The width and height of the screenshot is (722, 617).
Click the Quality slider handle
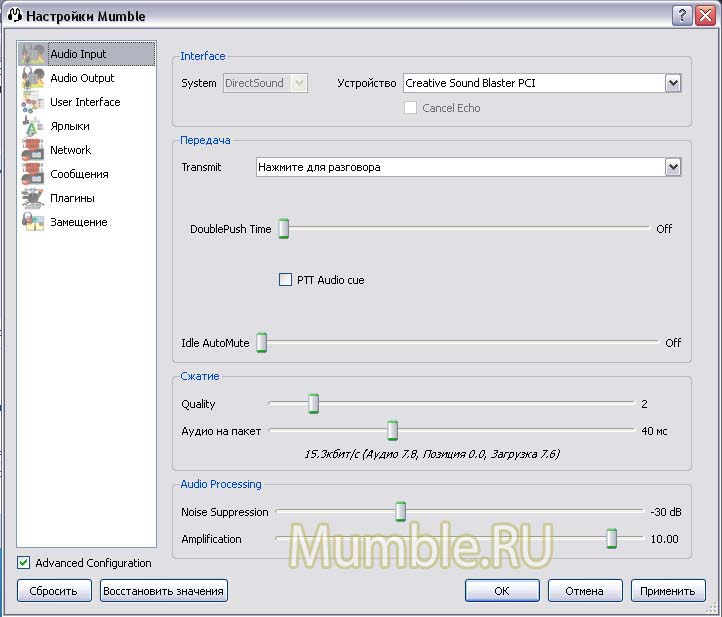coord(313,404)
